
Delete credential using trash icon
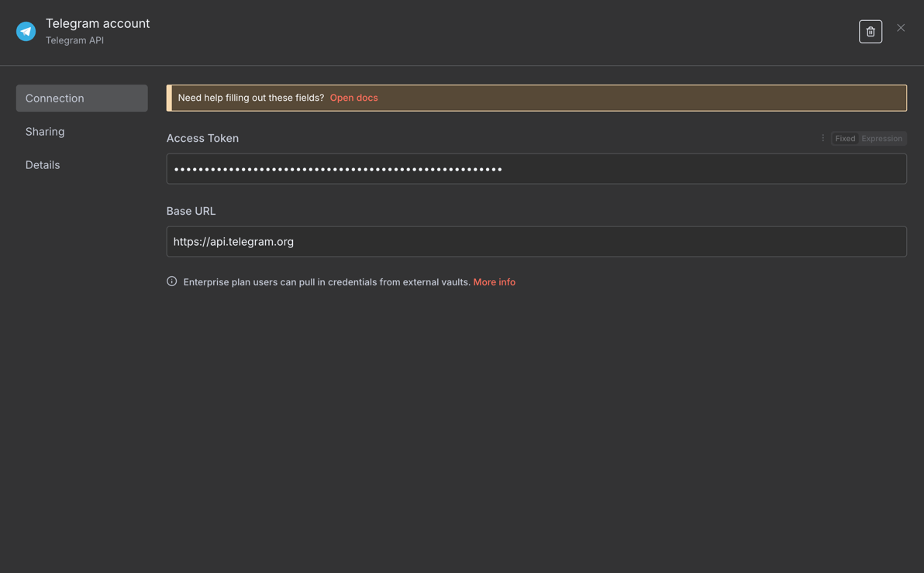[871, 31]
